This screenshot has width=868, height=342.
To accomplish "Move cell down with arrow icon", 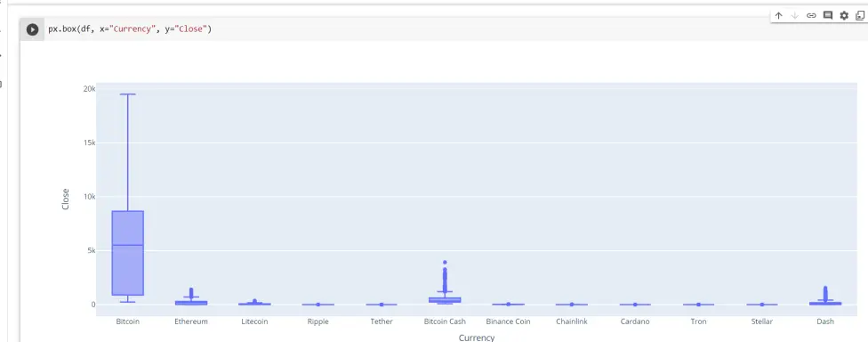I will pyautogui.click(x=795, y=15).
